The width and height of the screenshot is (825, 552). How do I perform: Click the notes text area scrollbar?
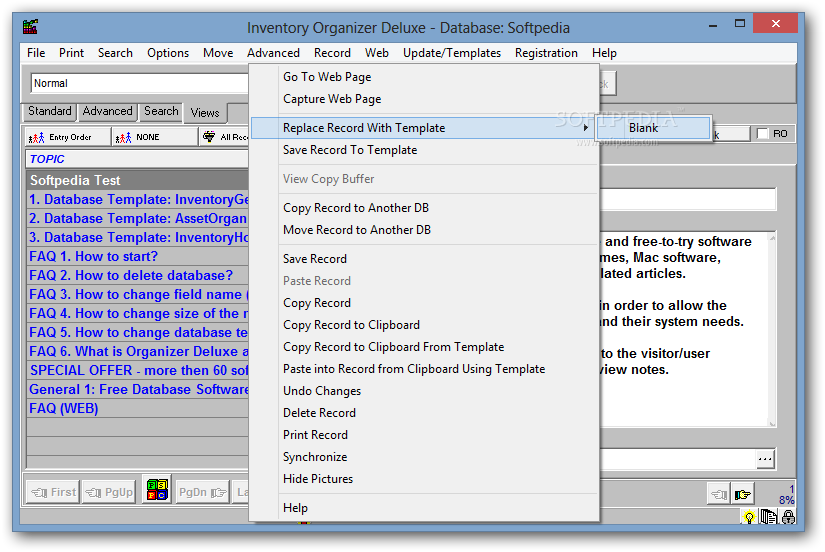pos(772,330)
